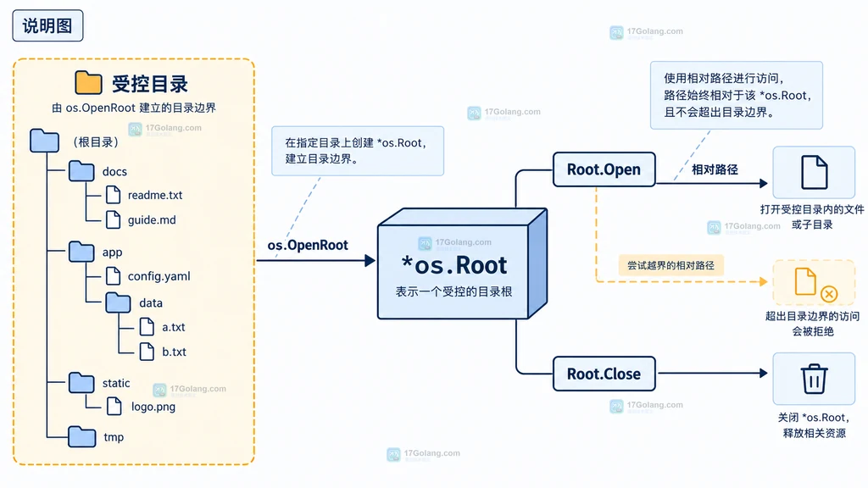Click the 受控目录 heading text
Screen dimensions: 868x488
[150, 84]
